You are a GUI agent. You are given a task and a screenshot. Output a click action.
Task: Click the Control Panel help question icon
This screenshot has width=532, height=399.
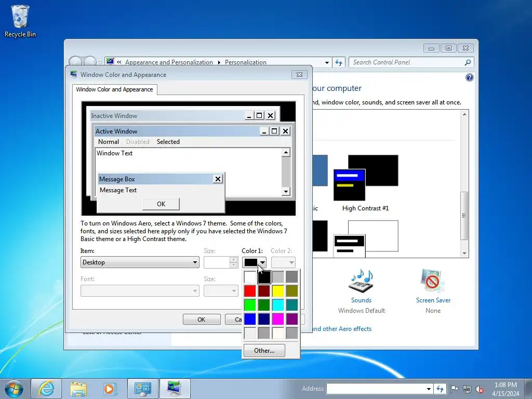pyautogui.click(x=469, y=78)
